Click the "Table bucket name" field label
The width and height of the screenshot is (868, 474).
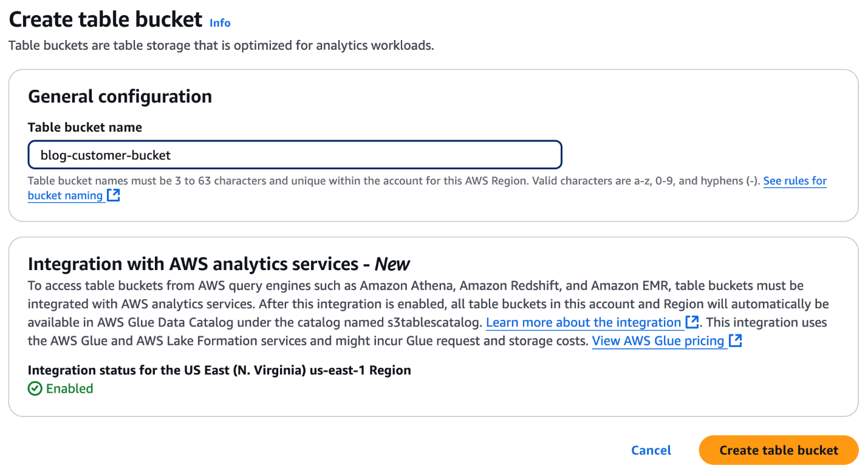[85, 127]
